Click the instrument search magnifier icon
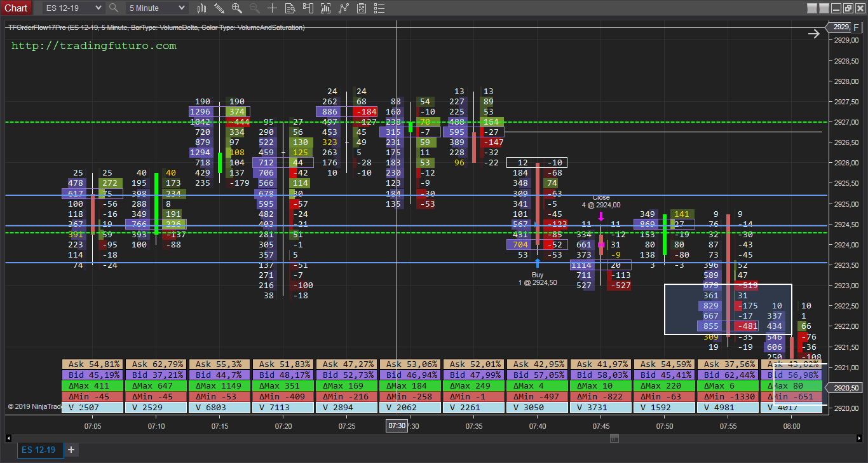The image size is (868, 463). (x=114, y=8)
